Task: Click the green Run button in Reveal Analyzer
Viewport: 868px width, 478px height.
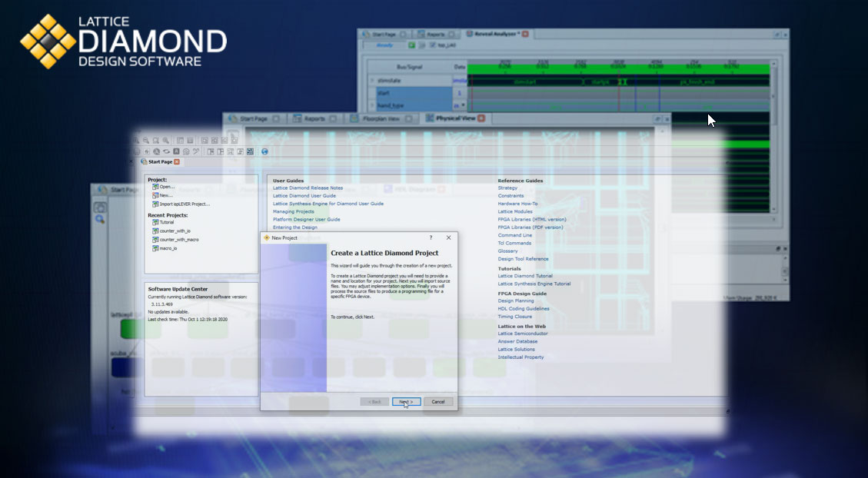Action: coord(412,45)
